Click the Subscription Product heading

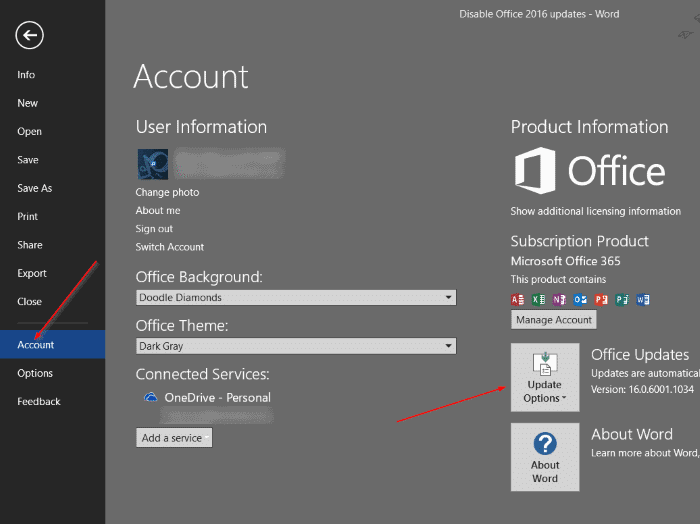pos(579,241)
